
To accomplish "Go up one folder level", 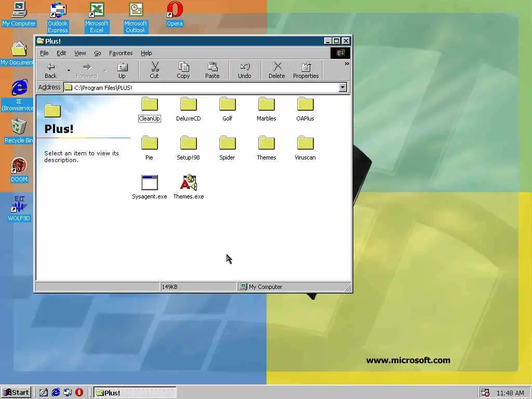I will [122, 70].
